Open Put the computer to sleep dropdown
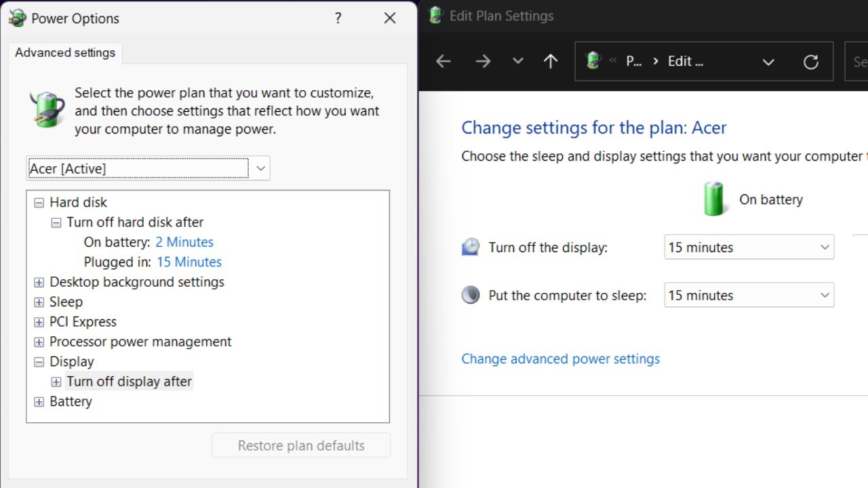 tap(749, 296)
